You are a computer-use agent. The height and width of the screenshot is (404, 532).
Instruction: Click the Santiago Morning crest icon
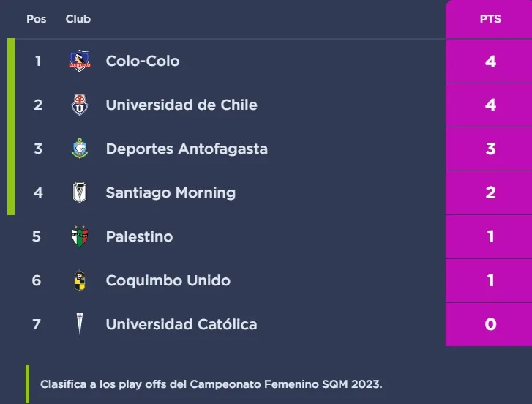coord(79,192)
